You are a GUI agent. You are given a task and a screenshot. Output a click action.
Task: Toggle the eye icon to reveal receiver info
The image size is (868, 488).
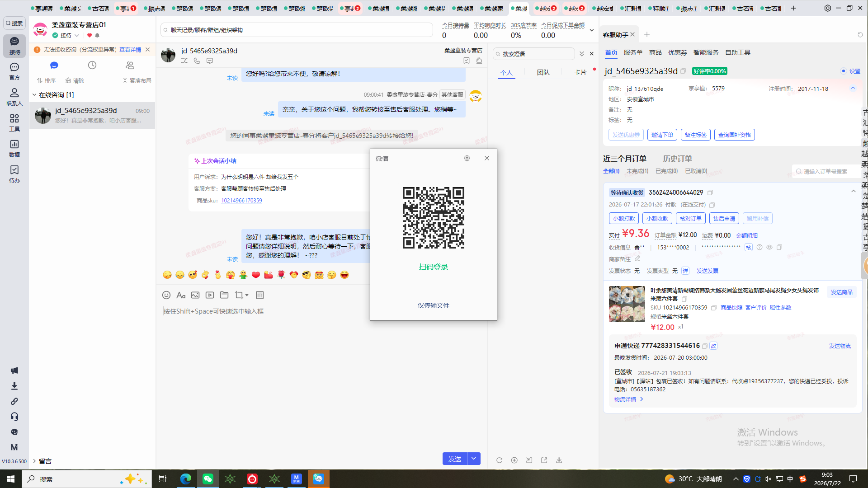coord(769,247)
